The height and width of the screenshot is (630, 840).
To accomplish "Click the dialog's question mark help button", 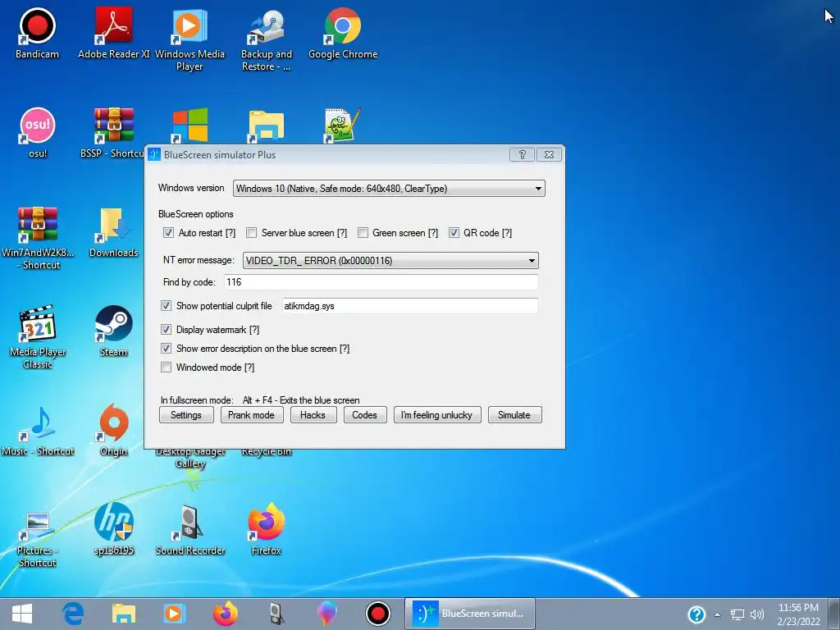I will point(523,155).
